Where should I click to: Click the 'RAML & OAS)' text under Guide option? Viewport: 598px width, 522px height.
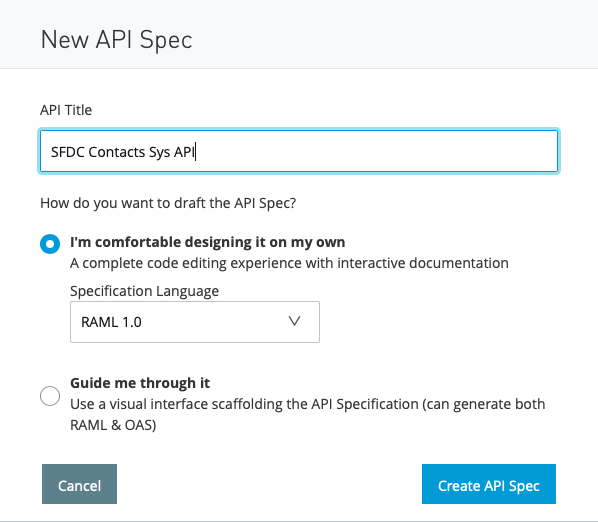[113, 425]
